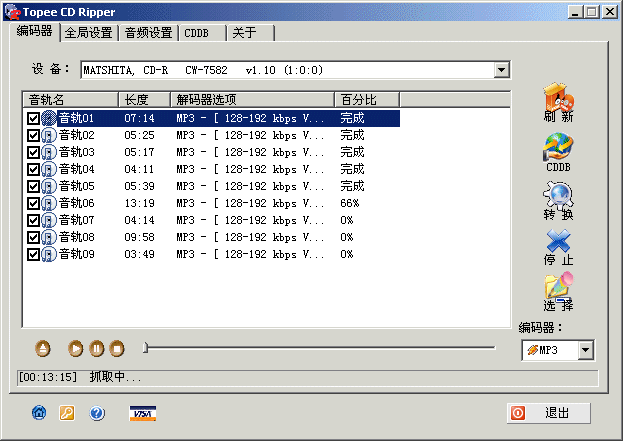The width and height of the screenshot is (623, 441).
Task: Stop ripping with the 停止 X icon
Action: [558, 247]
